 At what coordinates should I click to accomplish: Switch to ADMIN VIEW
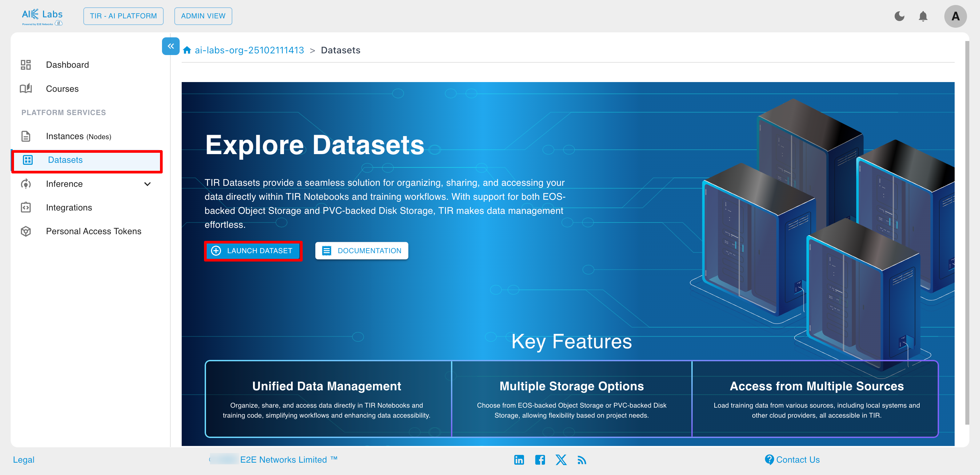coord(203,16)
